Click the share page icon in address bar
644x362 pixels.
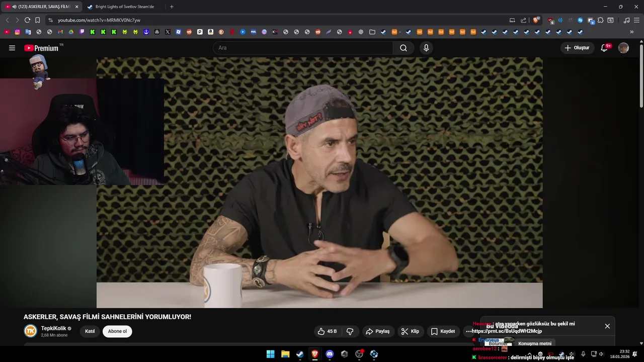523,20
